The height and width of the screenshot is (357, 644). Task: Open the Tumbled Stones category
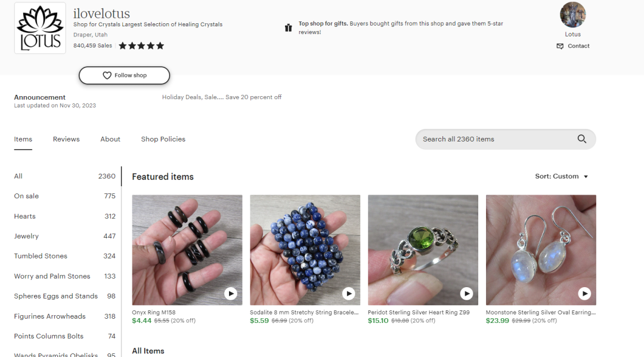[41, 256]
